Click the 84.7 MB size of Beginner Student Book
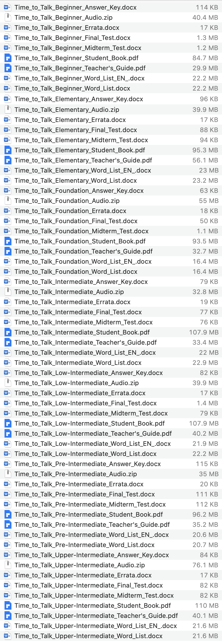The width and height of the screenshot is (222, 644). point(205,58)
